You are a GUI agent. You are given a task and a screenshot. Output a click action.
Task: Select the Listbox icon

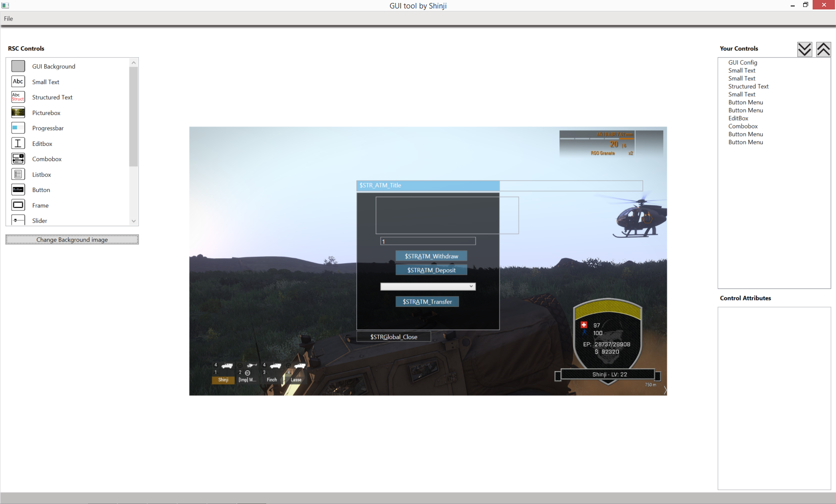(18, 174)
